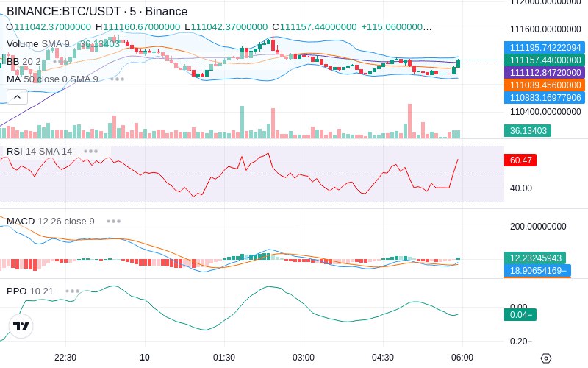Click the 04:30 time axis label

pos(382,358)
